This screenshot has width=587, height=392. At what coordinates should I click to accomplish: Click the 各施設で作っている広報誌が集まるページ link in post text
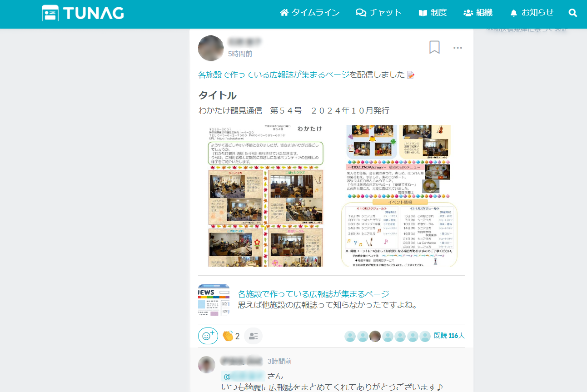pos(274,75)
